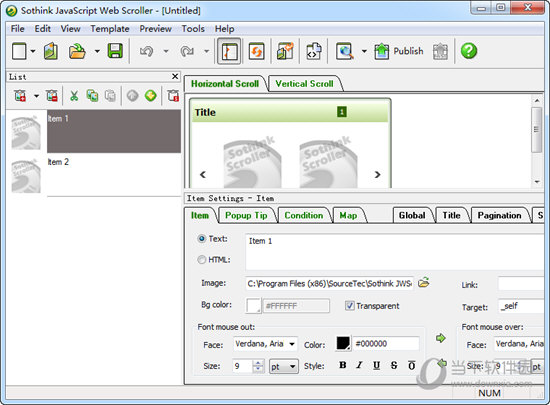
Task: Switch to the Vertical Scroll tab
Action: tap(304, 83)
